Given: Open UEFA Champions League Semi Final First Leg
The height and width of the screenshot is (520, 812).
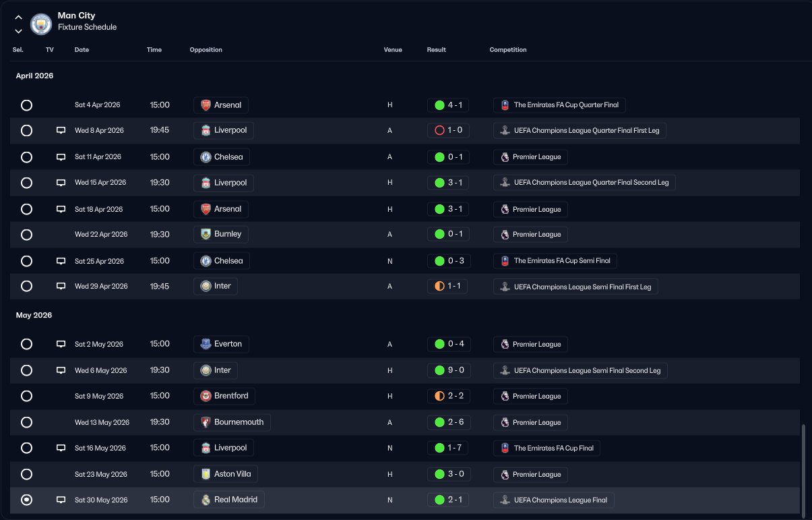Looking at the screenshot, I should click(x=575, y=287).
